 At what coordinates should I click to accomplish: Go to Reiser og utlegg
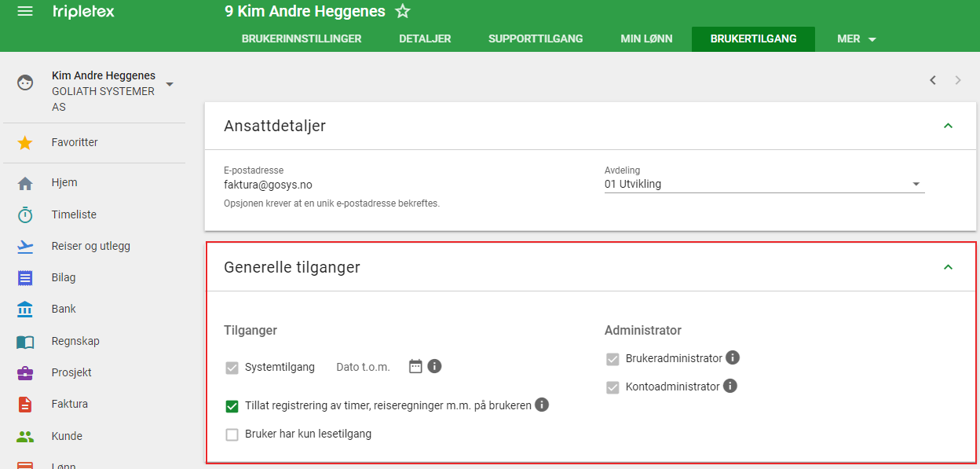pyautogui.click(x=90, y=246)
